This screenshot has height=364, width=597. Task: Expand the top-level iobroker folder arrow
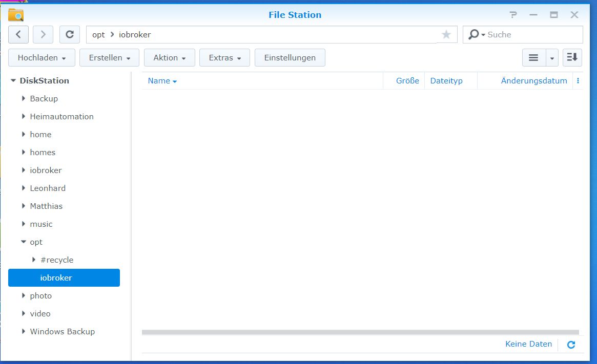click(24, 170)
